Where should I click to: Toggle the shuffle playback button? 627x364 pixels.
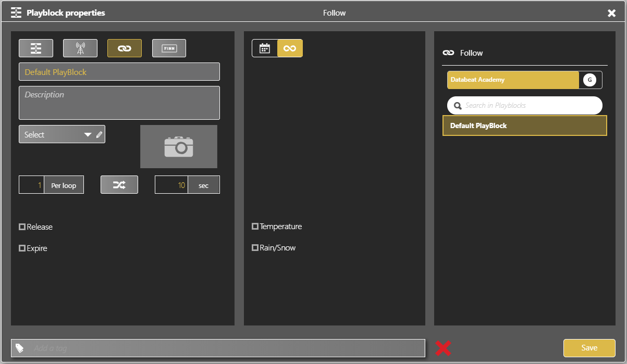pyautogui.click(x=119, y=185)
